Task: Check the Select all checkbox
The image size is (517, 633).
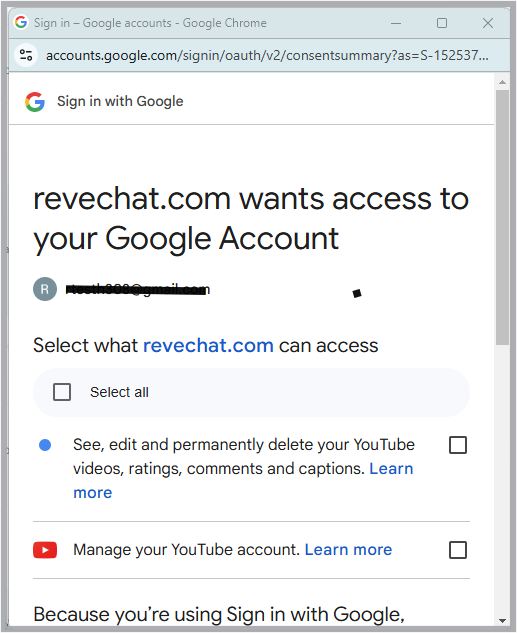Action: [x=62, y=392]
